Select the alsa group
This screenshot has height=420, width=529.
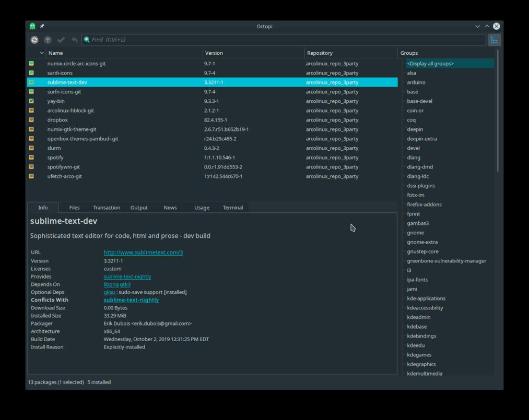point(412,73)
